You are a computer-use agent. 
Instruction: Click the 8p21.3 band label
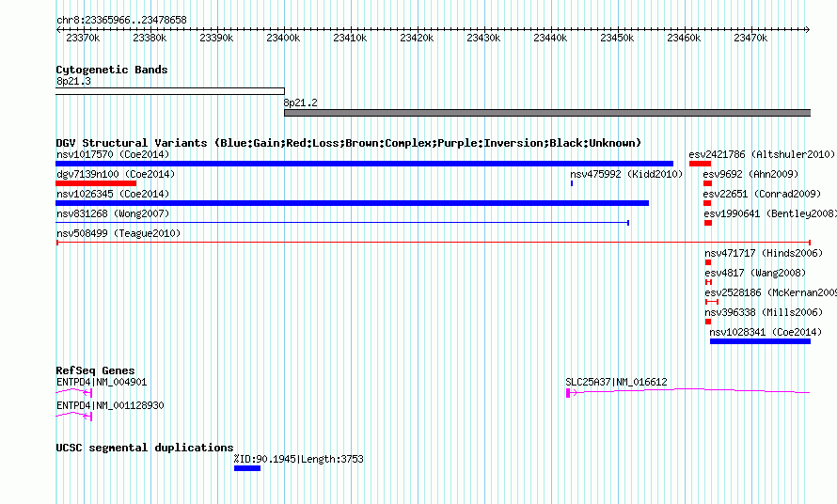tap(73, 81)
